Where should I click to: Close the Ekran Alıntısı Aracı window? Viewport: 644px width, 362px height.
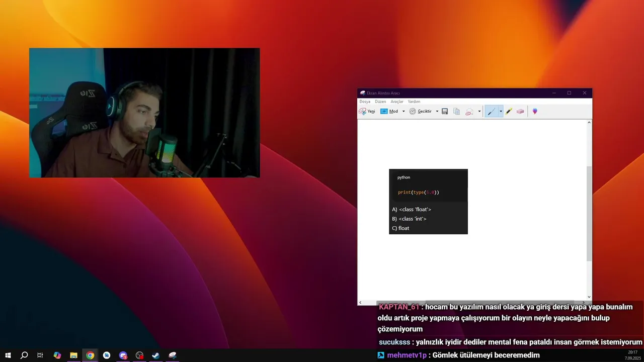point(585,93)
